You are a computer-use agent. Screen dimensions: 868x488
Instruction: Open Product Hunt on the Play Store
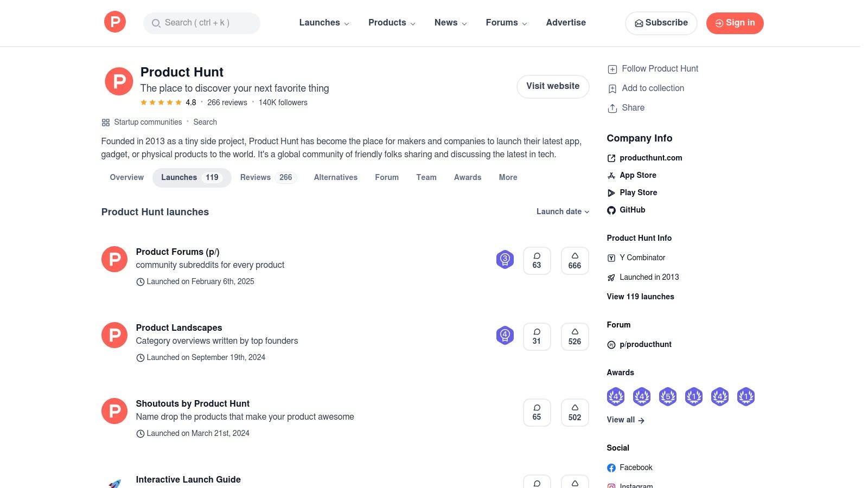638,192
